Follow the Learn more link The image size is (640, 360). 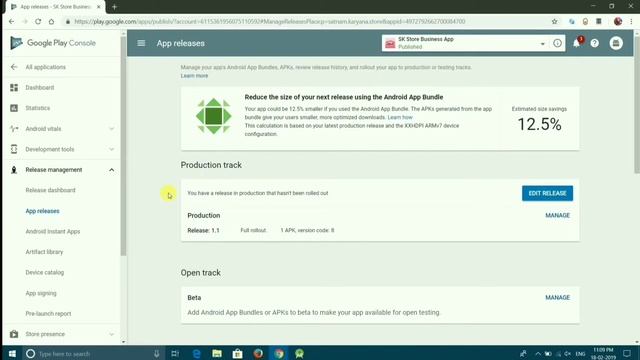(194, 76)
